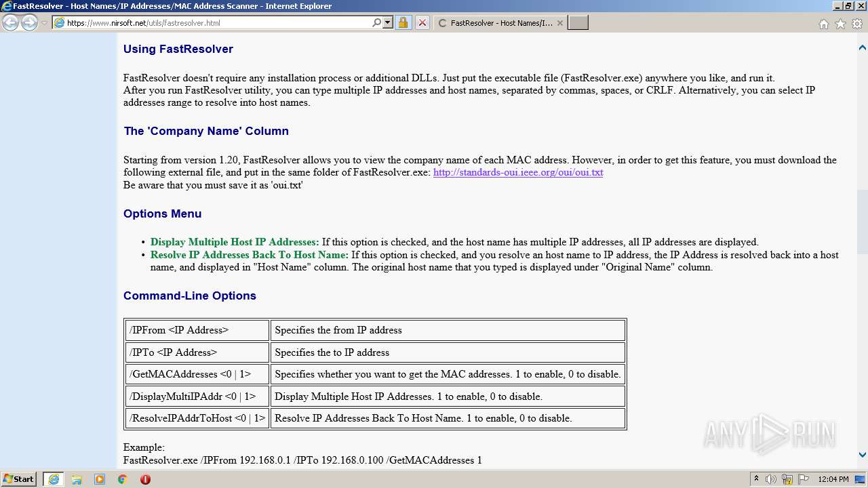Click the FastResolver.exe example command line

click(302, 460)
